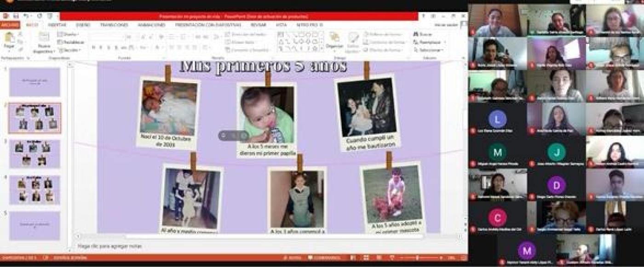Toggle strikethrough on text
Screen dimensions: 644x267
point(123,47)
